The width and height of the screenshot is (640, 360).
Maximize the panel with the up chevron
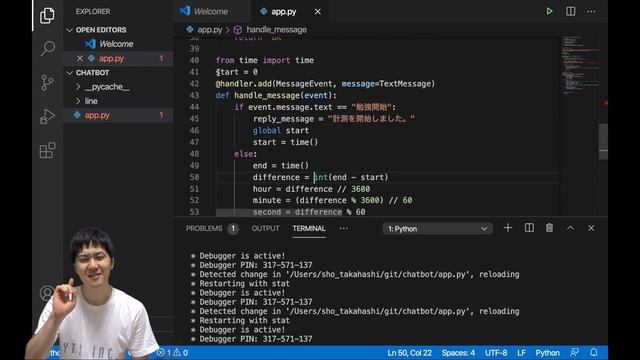tap(570, 228)
